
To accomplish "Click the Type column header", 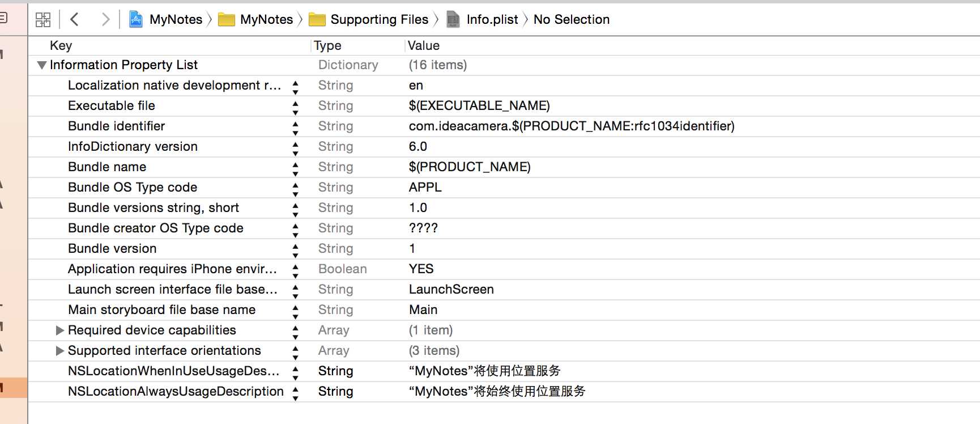I will [x=327, y=46].
